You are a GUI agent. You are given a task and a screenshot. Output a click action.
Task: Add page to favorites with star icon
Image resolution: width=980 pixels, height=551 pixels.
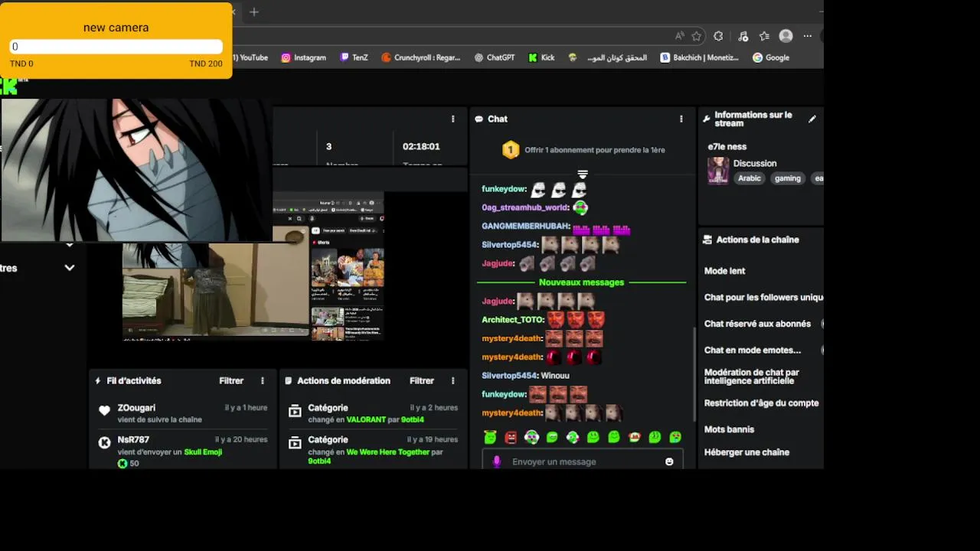tap(697, 36)
